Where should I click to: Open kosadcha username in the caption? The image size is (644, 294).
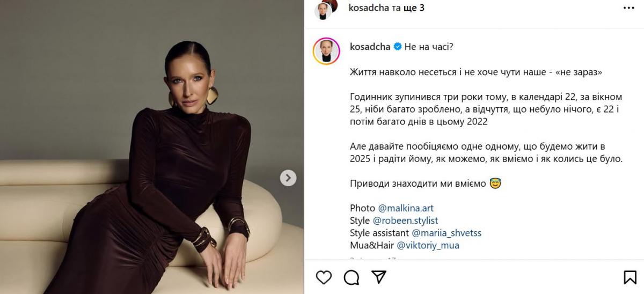[x=370, y=47]
